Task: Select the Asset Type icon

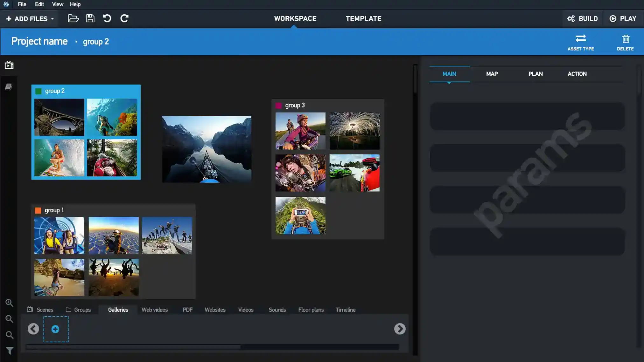Action: 580,38
